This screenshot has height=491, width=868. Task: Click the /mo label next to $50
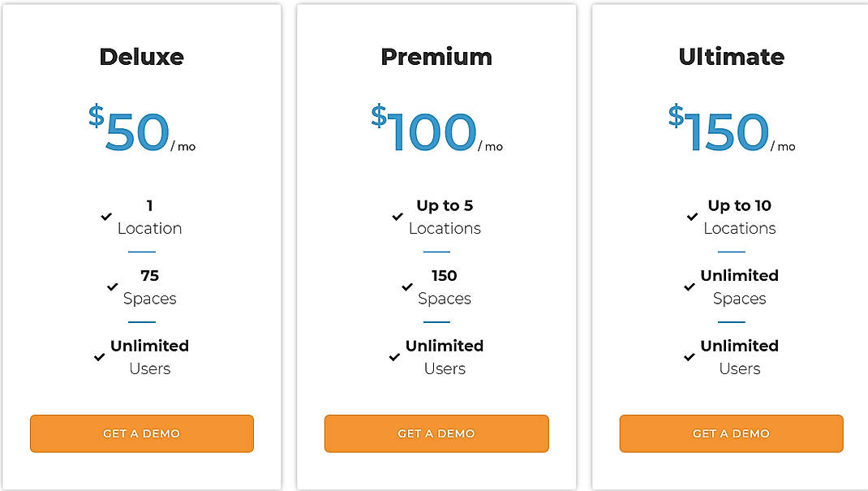click(183, 147)
